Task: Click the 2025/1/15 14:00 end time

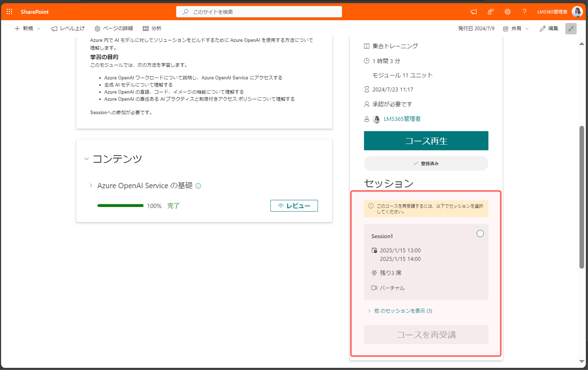Action: (400, 259)
